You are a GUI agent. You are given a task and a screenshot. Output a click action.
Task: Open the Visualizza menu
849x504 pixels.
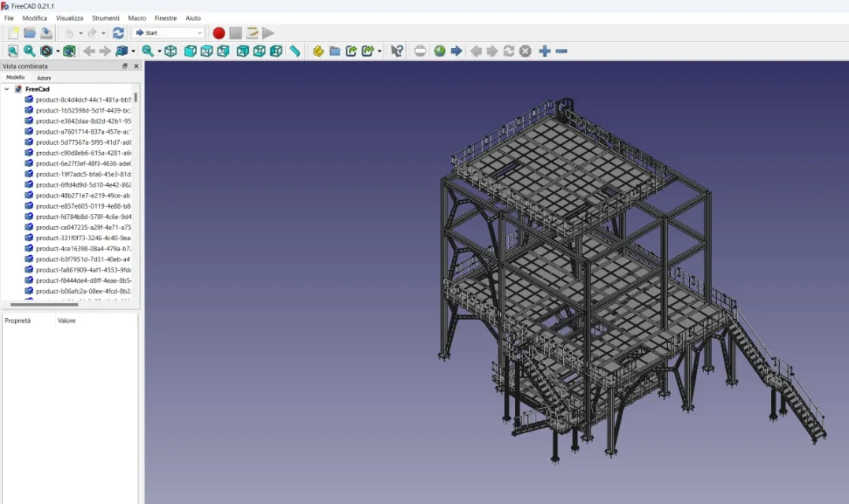[x=69, y=18]
